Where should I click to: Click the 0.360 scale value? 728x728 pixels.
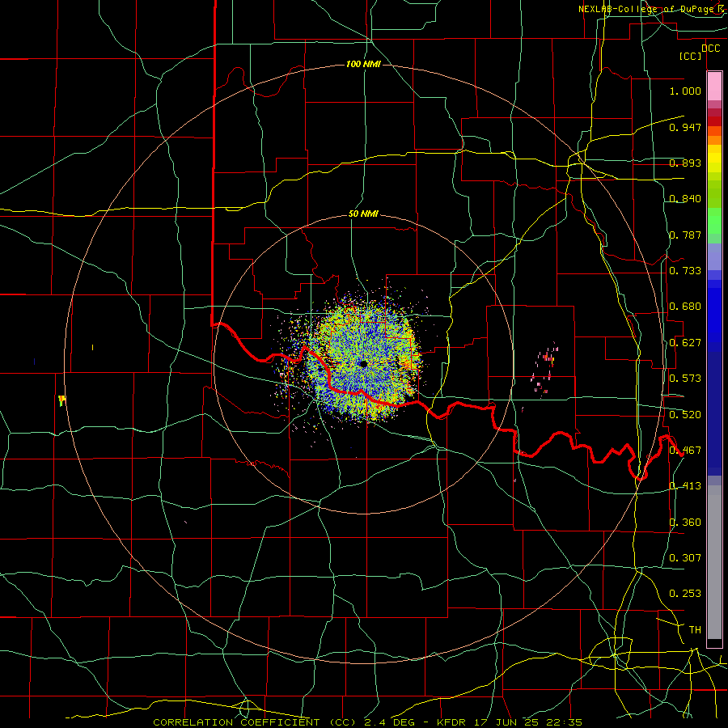tap(685, 523)
